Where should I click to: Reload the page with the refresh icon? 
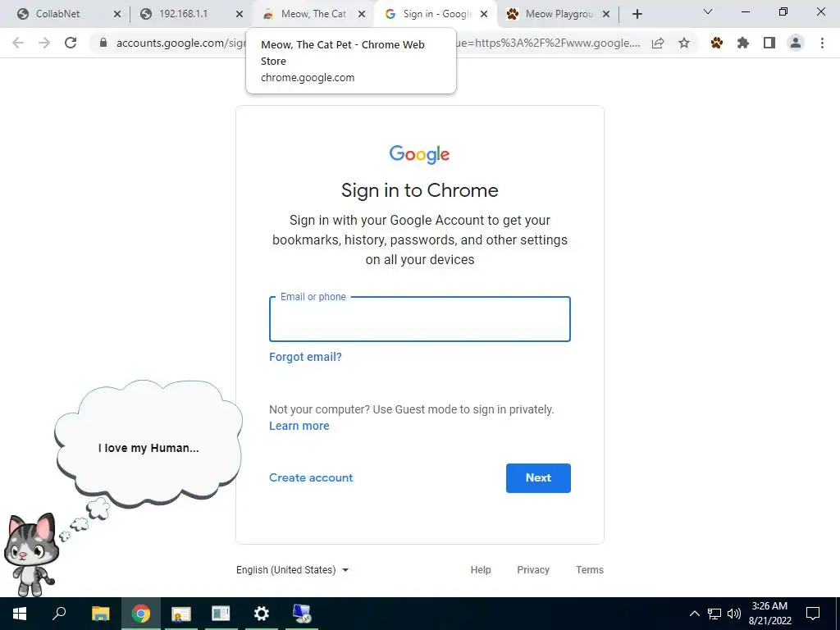coord(71,43)
